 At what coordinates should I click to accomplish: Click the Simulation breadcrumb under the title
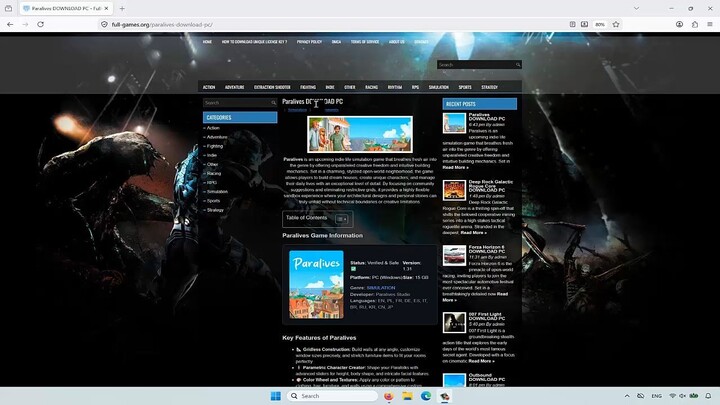(297, 110)
